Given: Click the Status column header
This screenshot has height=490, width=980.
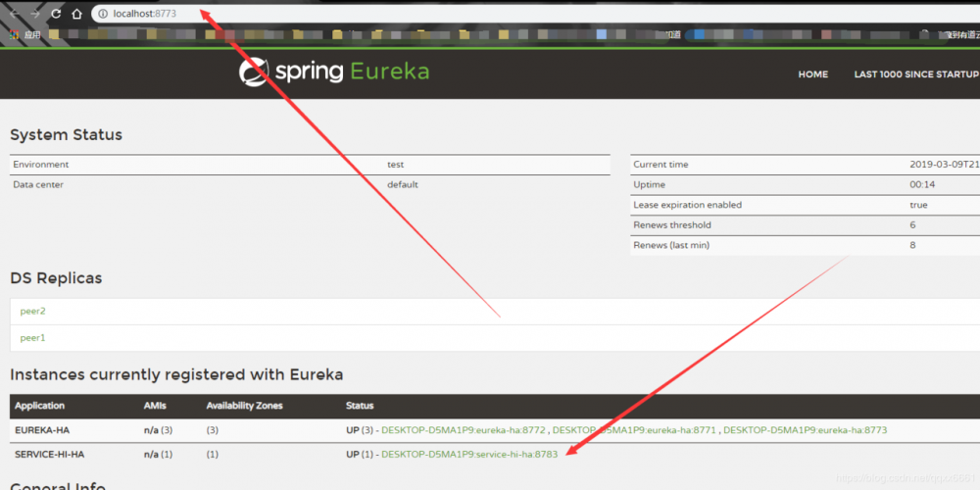Looking at the screenshot, I should click(x=360, y=406).
